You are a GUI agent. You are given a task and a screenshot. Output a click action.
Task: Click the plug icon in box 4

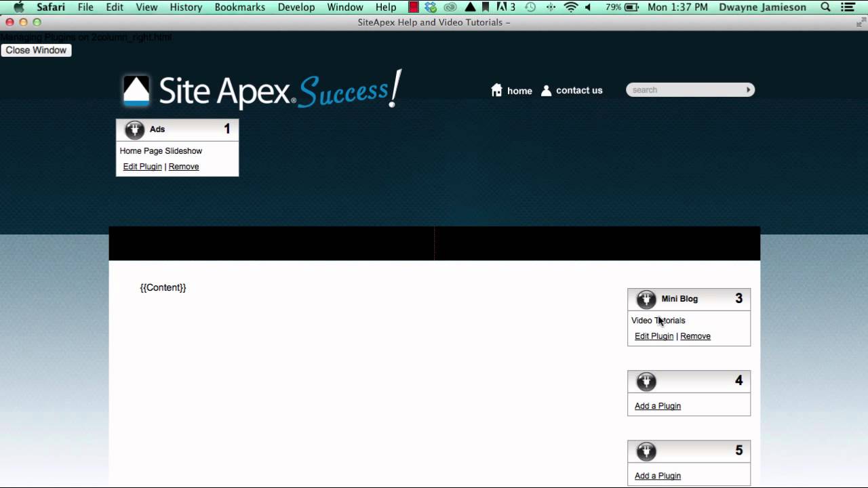tap(646, 382)
